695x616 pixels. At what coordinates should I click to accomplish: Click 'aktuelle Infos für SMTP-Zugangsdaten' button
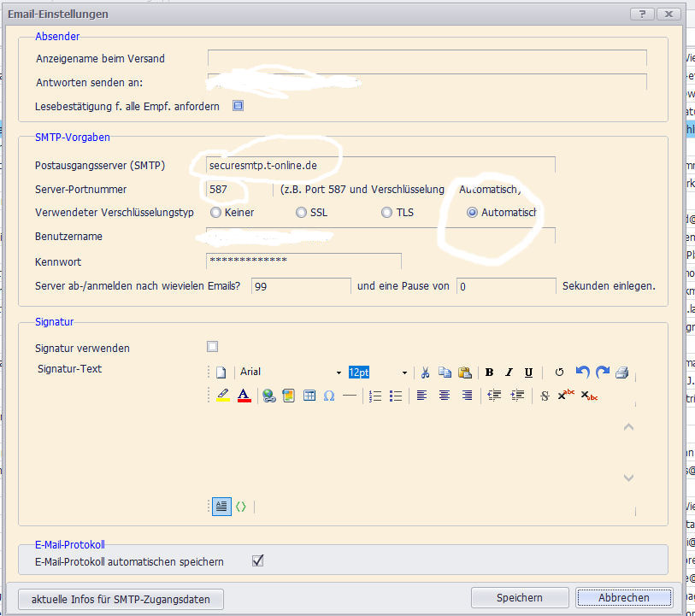pos(121,599)
